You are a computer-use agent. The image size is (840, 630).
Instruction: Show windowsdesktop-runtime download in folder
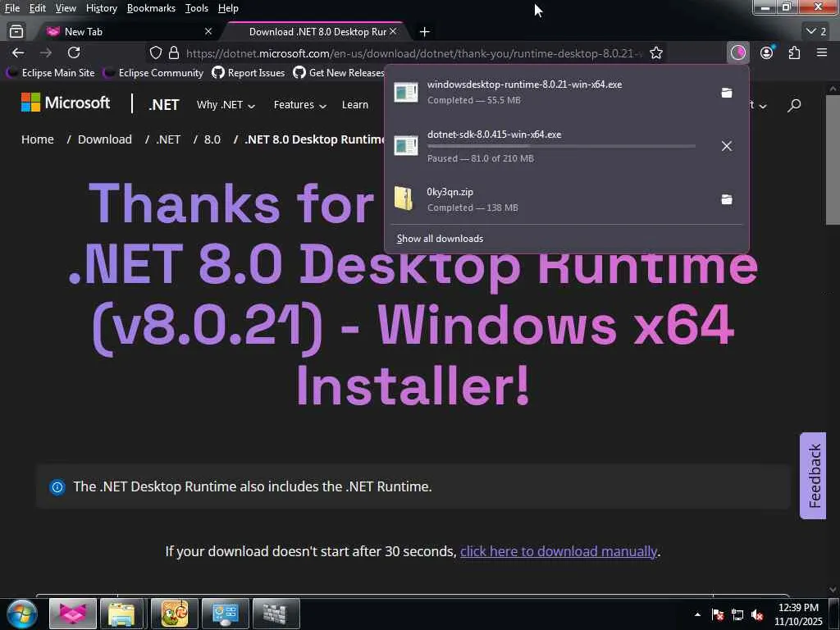727,92
